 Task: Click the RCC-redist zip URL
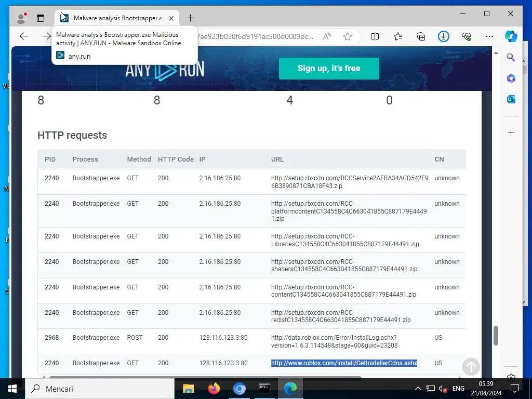[x=341, y=316]
